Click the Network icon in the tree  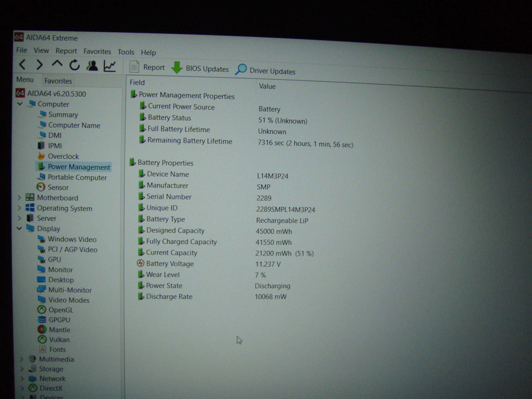coord(32,379)
